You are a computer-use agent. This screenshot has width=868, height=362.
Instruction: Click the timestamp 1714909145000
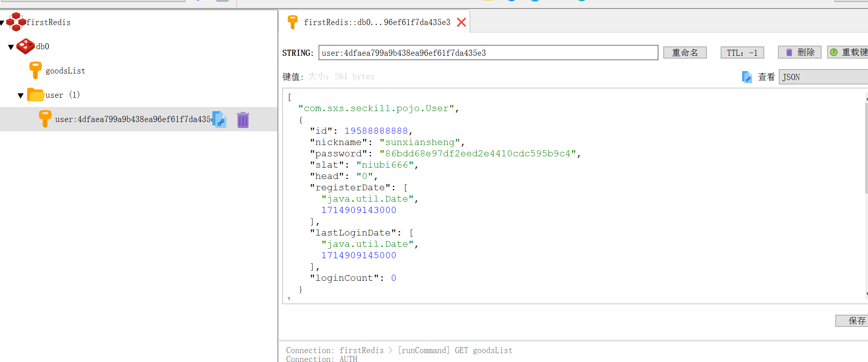[359, 255]
